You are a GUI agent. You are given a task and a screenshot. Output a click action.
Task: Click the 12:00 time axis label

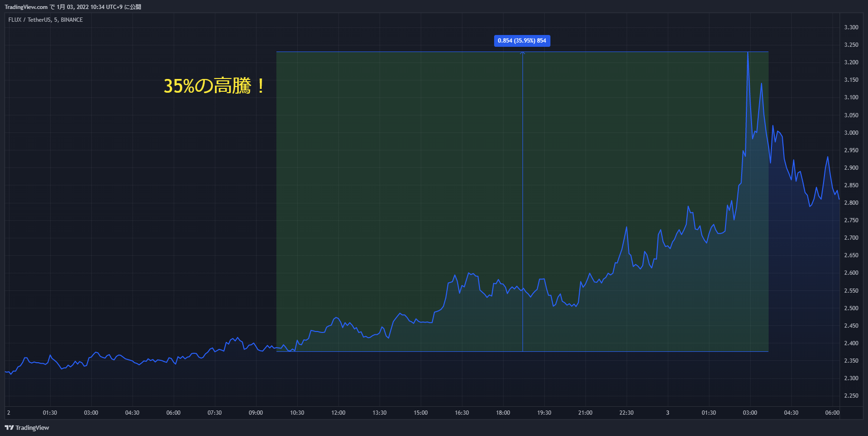coord(338,413)
